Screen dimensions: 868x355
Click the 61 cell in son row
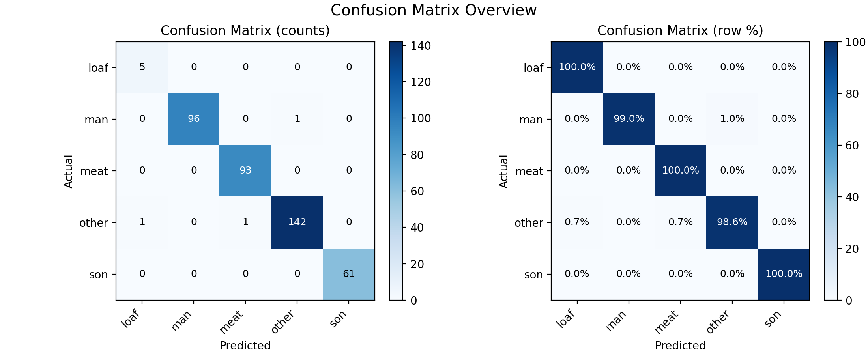[349, 274]
